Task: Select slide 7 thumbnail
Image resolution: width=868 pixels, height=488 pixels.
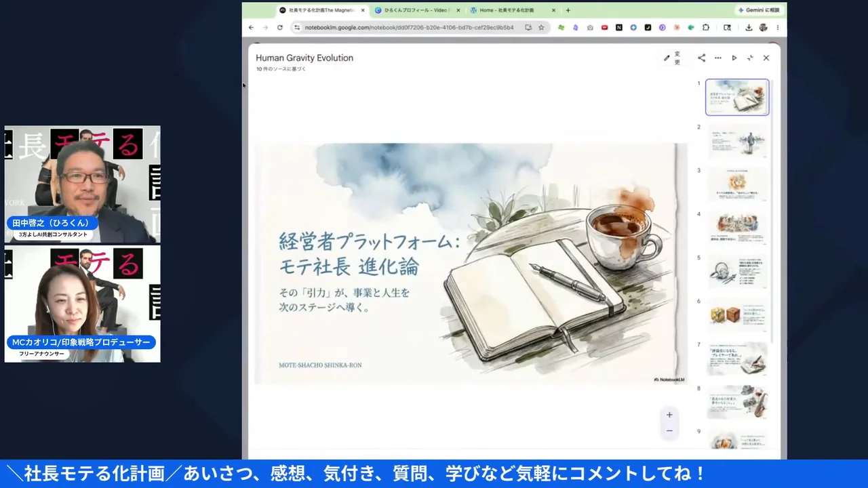Action: coord(737,359)
